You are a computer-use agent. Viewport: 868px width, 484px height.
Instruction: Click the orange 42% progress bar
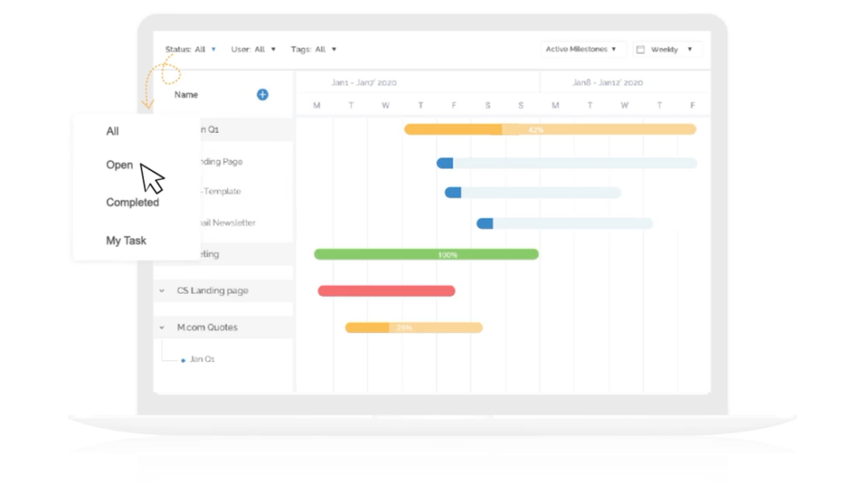click(550, 130)
